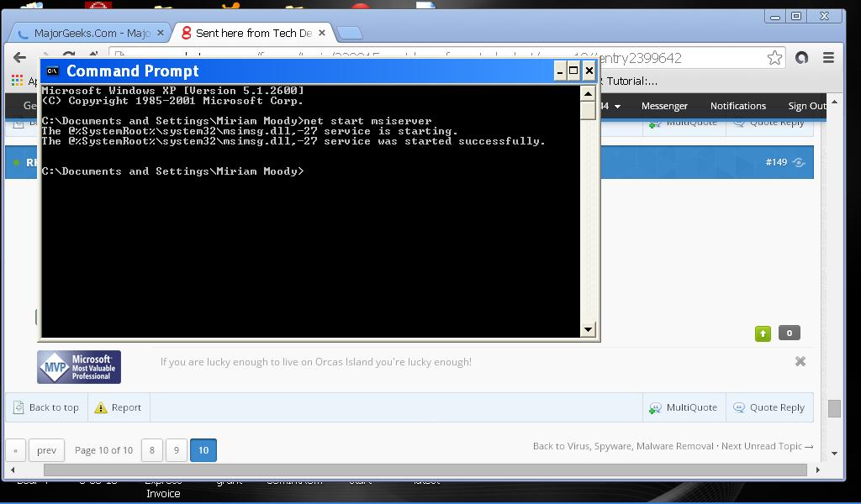Expand the user dropdown arrow beside Messenger
Viewport: 861px width, 504px height.
[617, 107]
